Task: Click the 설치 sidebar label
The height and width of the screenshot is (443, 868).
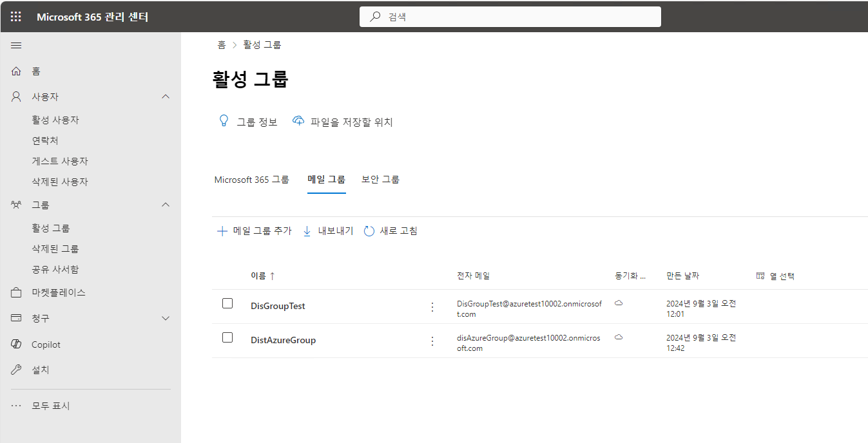Action: click(41, 370)
